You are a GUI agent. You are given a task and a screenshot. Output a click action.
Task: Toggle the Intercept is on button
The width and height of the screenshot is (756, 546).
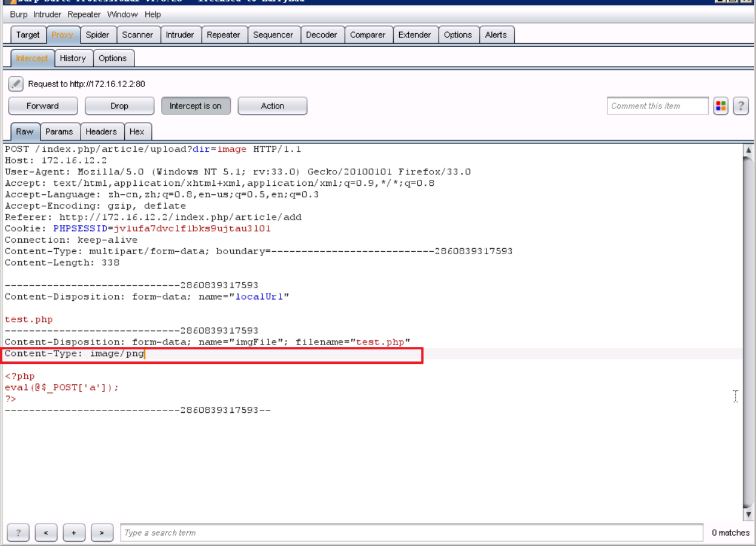pos(196,106)
